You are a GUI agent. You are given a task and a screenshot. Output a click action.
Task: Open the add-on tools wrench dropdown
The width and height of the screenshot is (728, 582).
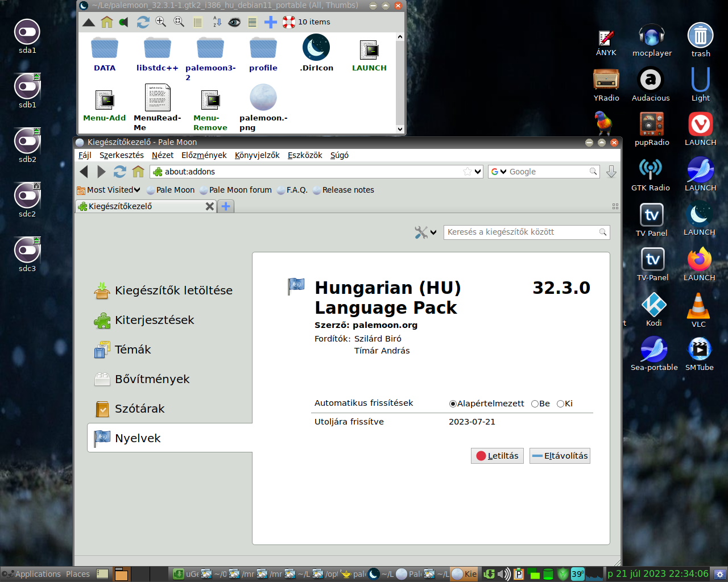pyautogui.click(x=425, y=232)
